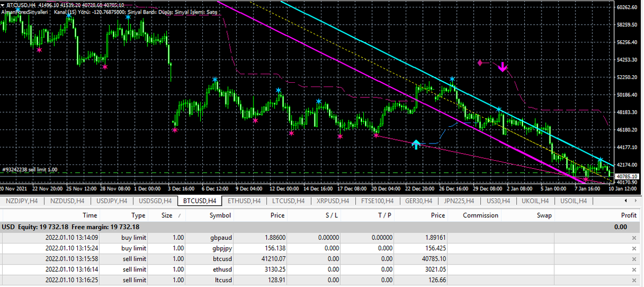Click the order price 41210.07

pyautogui.click(x=273, y=259)
